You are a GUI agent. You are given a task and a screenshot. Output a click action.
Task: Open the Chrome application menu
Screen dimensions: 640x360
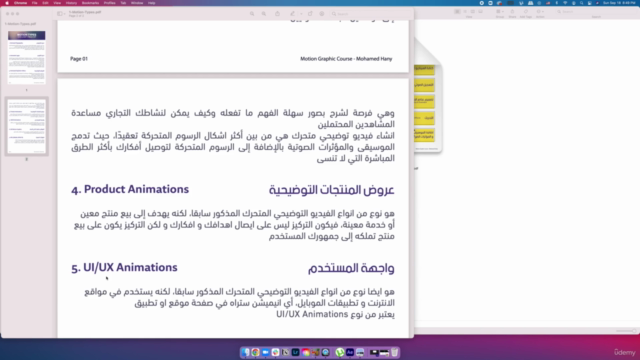click(x=20, y=3)
